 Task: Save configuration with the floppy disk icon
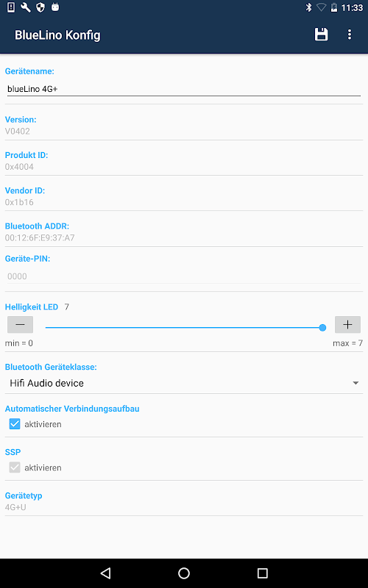point(321,35)
